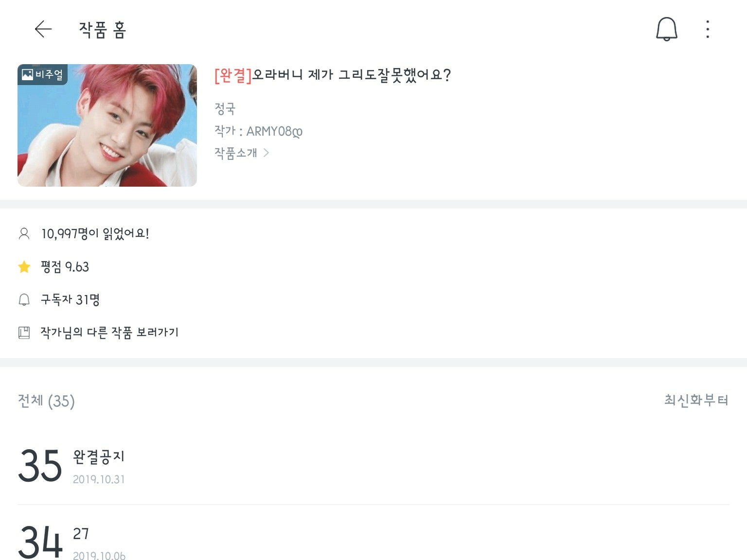Change sort order via 최신화부터
The height and width of the screenshot is (560, 747).
coord(696,400)
